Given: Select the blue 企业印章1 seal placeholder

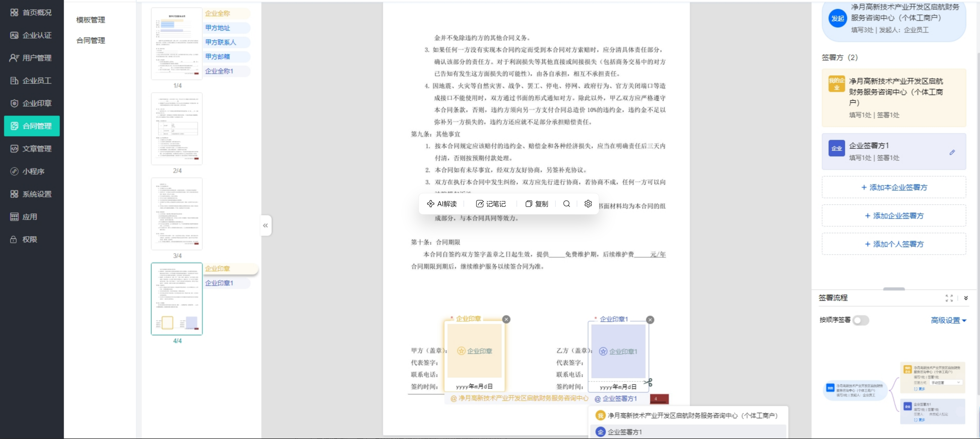Looking at the screenshot, I should [x=618, y=351].
